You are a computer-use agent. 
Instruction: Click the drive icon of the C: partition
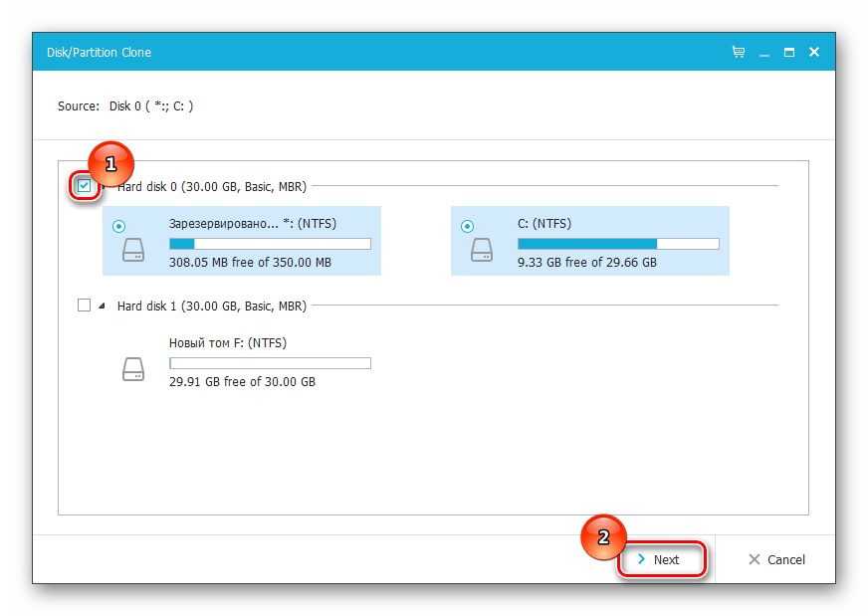[x=482, y=249]
